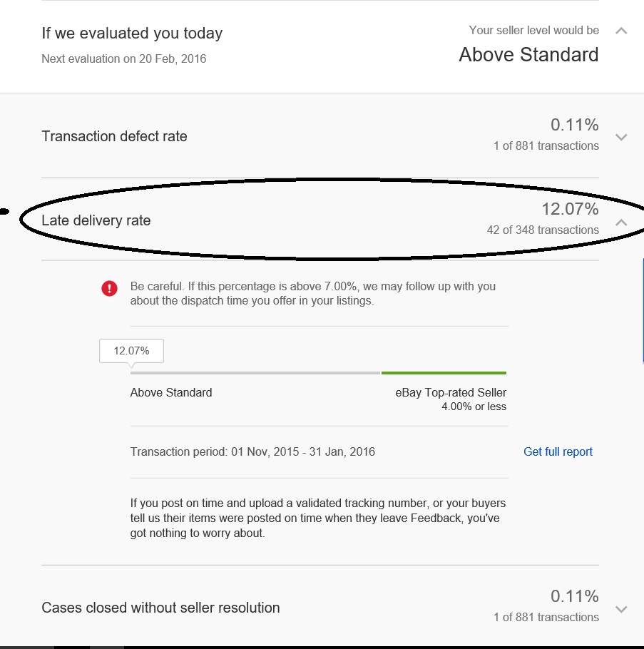Collapse the Late delivery rate chevron
Viewport: 644px width, 649px height.
(x=621, y=223)
